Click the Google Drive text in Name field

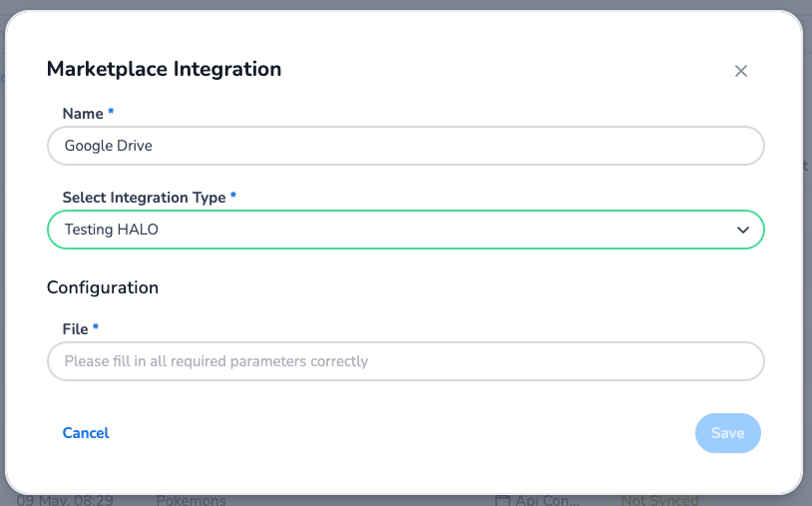[x=109, y=146]
